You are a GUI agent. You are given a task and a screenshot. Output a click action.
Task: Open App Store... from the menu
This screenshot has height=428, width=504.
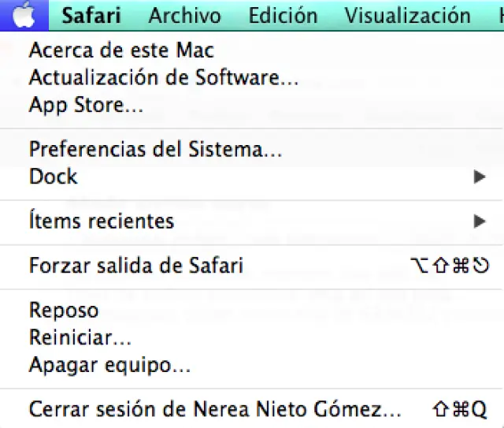pyautogui.click(x=86, y=104)
